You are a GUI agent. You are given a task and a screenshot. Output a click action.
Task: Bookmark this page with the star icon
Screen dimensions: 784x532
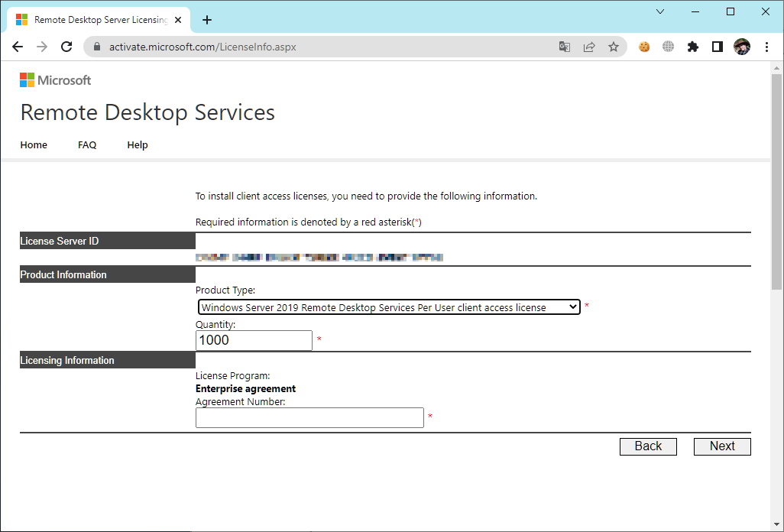pyautogui.click(x=614, y=47)
